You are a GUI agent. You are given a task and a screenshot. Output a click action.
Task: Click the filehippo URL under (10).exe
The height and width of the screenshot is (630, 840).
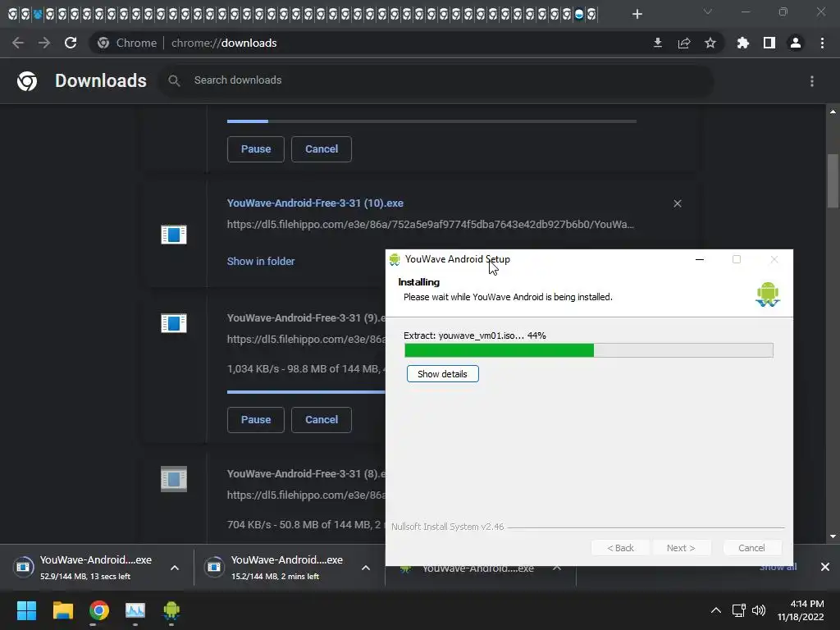point(430,225)
